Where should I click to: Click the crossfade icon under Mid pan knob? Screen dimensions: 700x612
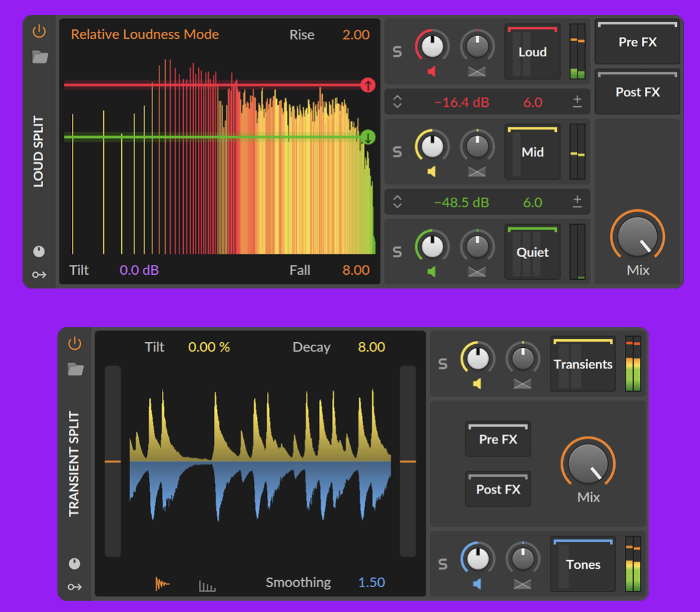pos(477,171)
